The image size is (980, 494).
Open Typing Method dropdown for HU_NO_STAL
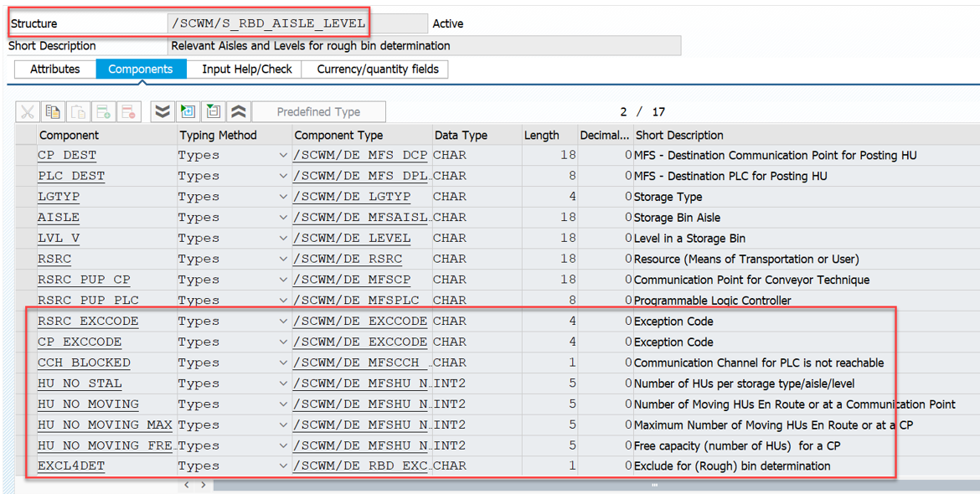coord(283,383)
